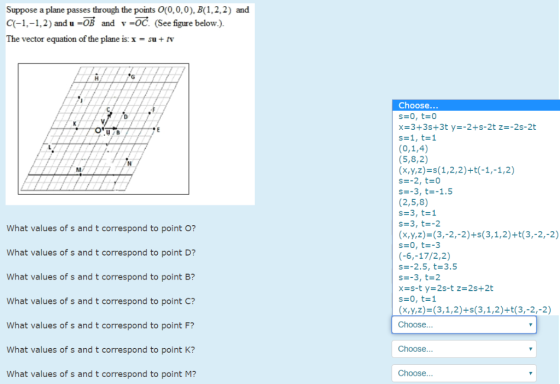Choose 'x=s-t y=2s-t z=2s+2t' option
560x384 pixels.
tap(476, 288)
